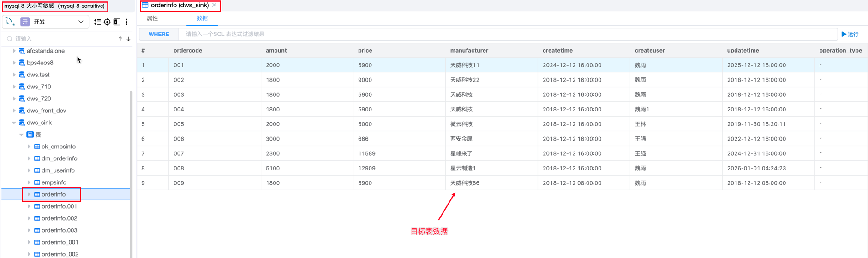Click the afcstandalone database icon
This screenshot has width=868, height=258.
pyautogui.click(x=22, y=51)
